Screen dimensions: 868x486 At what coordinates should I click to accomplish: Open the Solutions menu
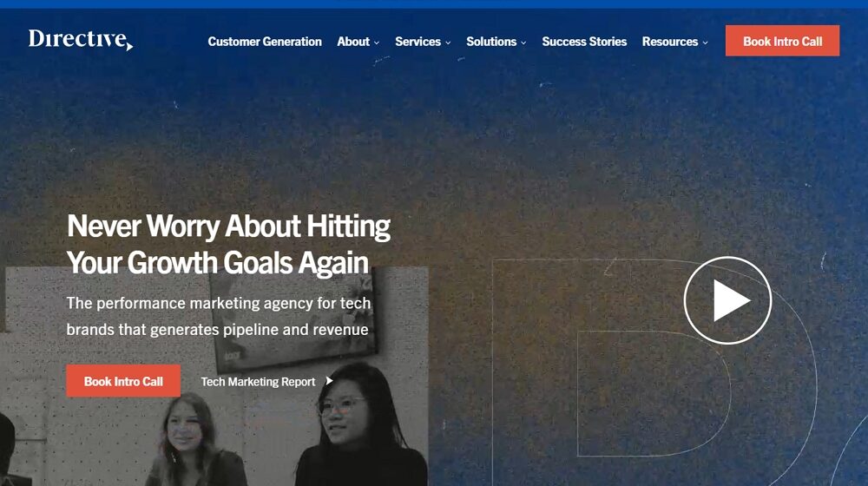click(x=491, y=42)
